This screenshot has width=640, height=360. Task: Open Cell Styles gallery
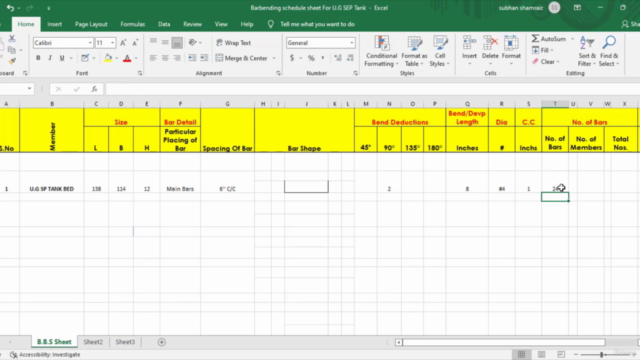tap(440, 51)
